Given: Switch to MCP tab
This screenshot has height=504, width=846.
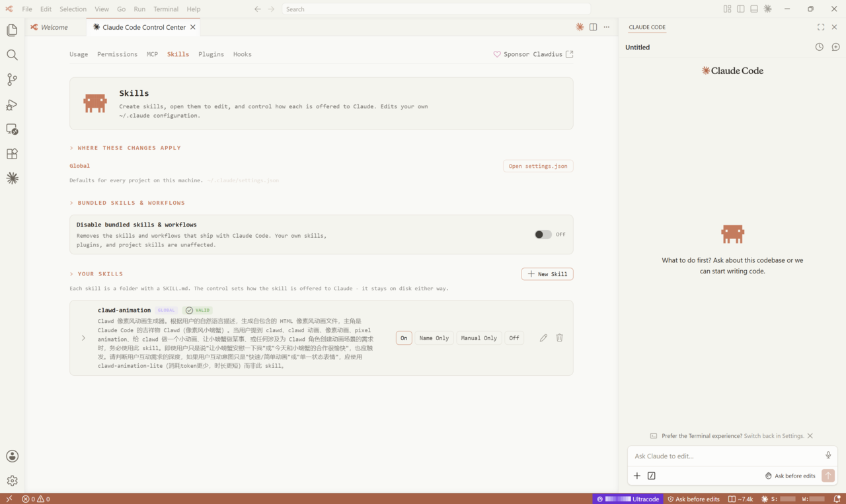Looking at the screenshot, I should [x=152, y=54].
